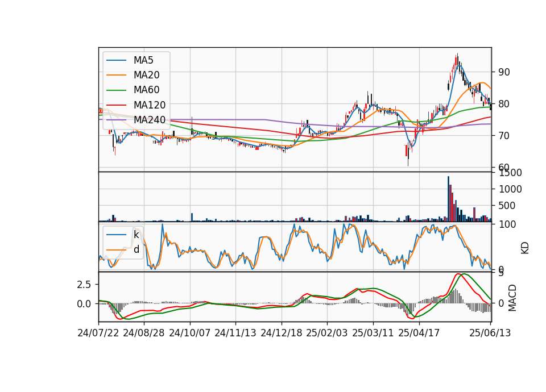Click the 'd' label in KD legend
Image resolution: width=546 pixels, height=392 pixels.
(x=136, y=250)
